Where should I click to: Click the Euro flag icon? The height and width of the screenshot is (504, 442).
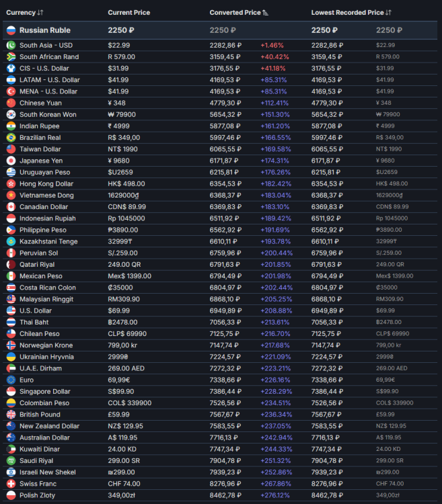coord(10,380)
